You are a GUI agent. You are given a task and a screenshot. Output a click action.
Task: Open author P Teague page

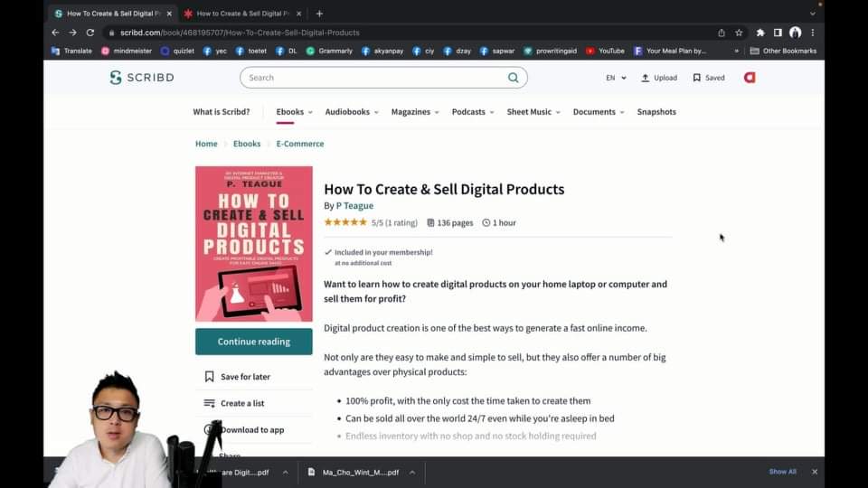point(354,205)
